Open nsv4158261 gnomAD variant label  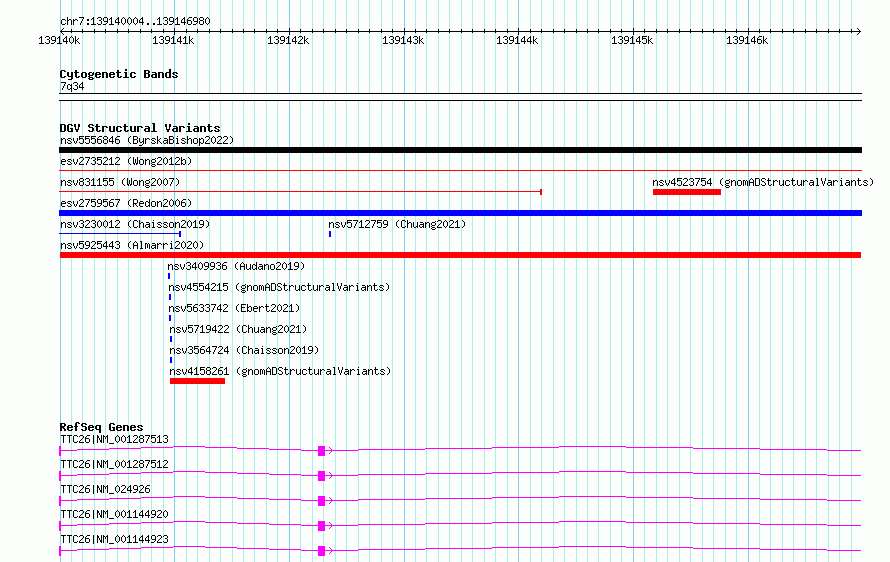pyautogui.click(x=280, y=371)
